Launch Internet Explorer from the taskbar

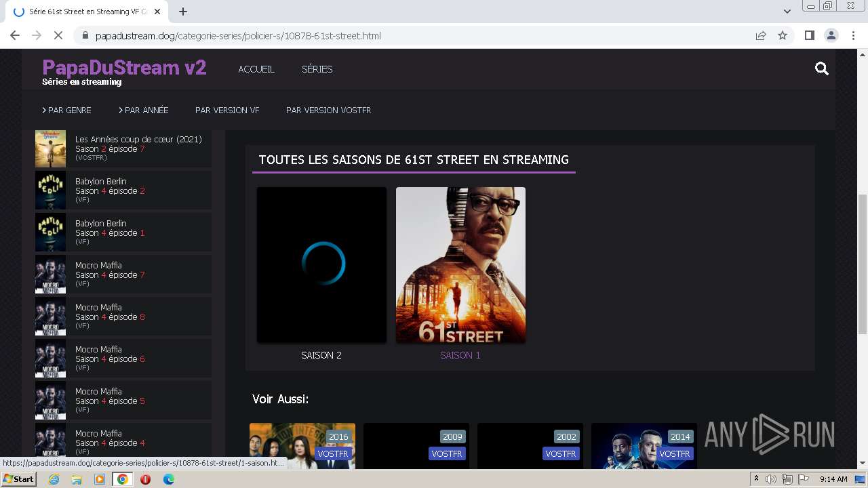[54, 479]
